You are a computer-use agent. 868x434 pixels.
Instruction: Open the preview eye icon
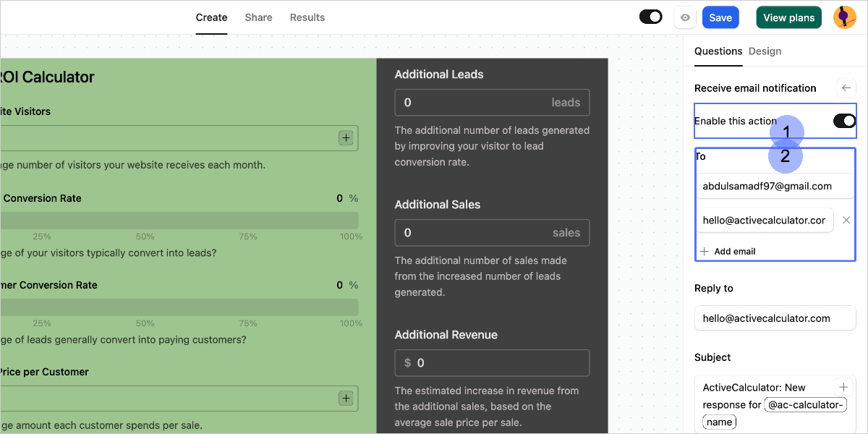pyautogui.click(x=685, y=17)
